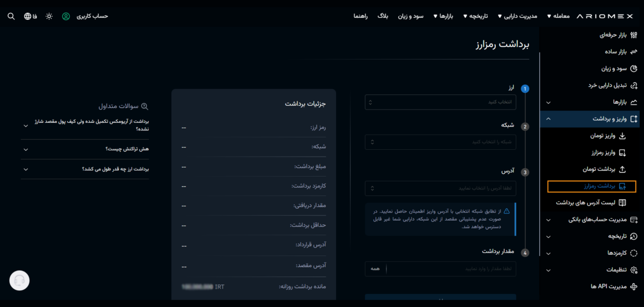Image resolution: width=644 pixels, height=307 pixels.
Task: Select تبدیل دارایی خرد sidebar item
Action: 612,85
